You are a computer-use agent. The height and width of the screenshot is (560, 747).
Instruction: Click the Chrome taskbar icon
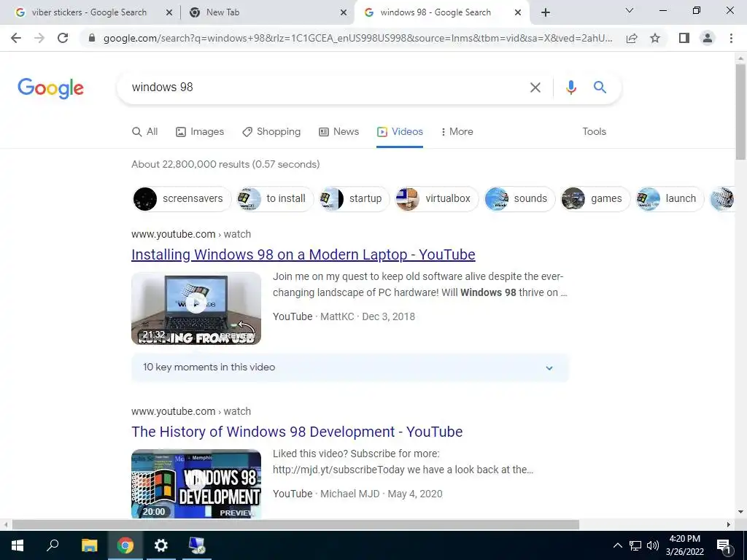click(x=125, y=545)
